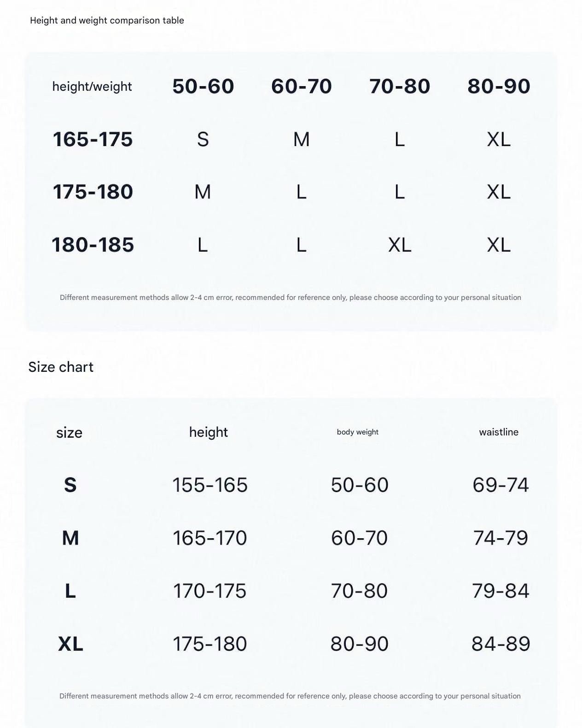Select the 70-80 weight column header
The image size is (582, 728).
click(x=400, y=86)
